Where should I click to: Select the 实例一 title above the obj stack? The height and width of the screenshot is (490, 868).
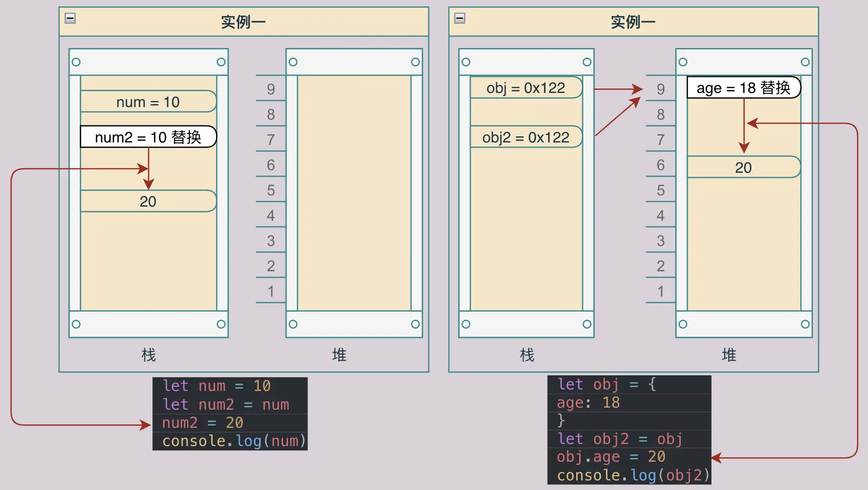coord(633,22)
